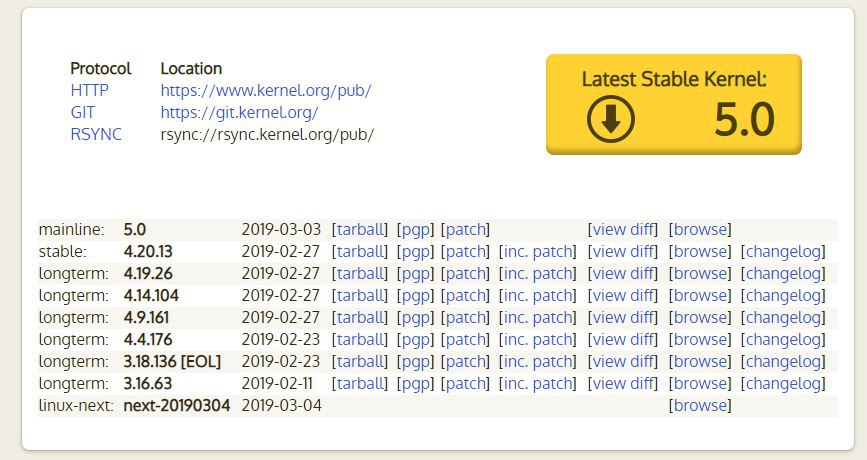View diff for 4.14.104

click(x=623, y=296)
